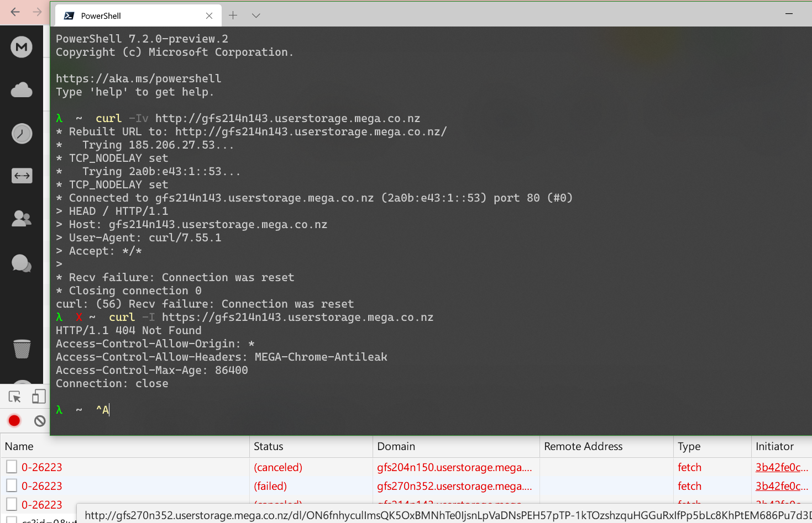Close the PowerShell tab
Viewport: 812px width, 523px height.
[209, 15]
